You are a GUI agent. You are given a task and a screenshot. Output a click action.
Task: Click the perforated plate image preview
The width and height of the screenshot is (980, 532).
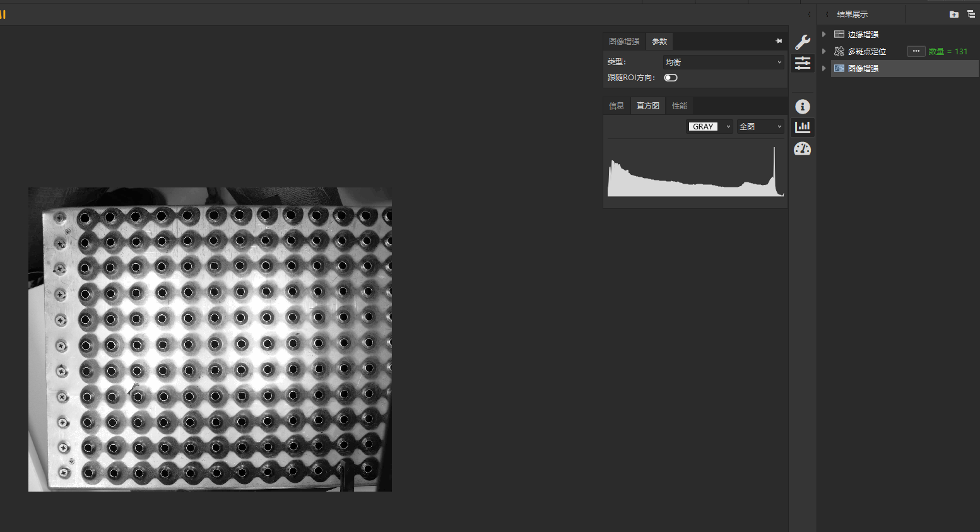[x=210, y=340]
